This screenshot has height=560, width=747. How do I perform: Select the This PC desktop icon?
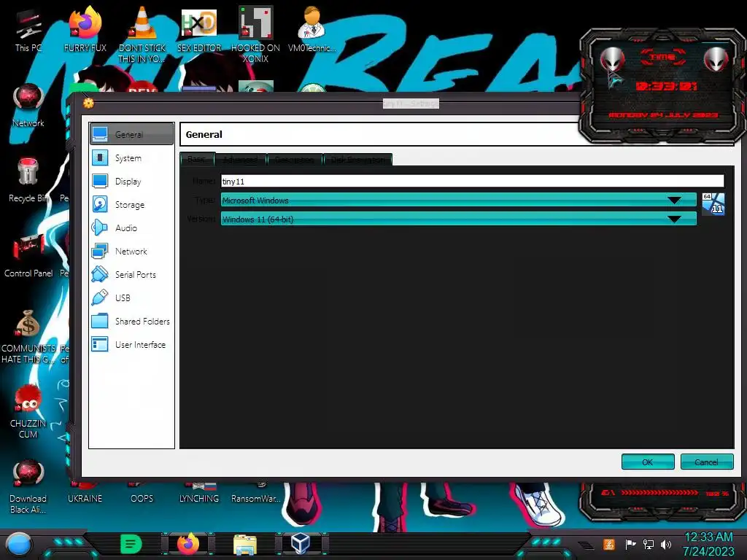(28, 31)
